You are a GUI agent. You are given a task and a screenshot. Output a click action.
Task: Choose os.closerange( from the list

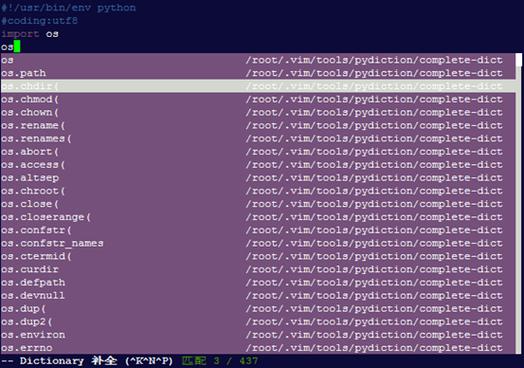(258, 217)
